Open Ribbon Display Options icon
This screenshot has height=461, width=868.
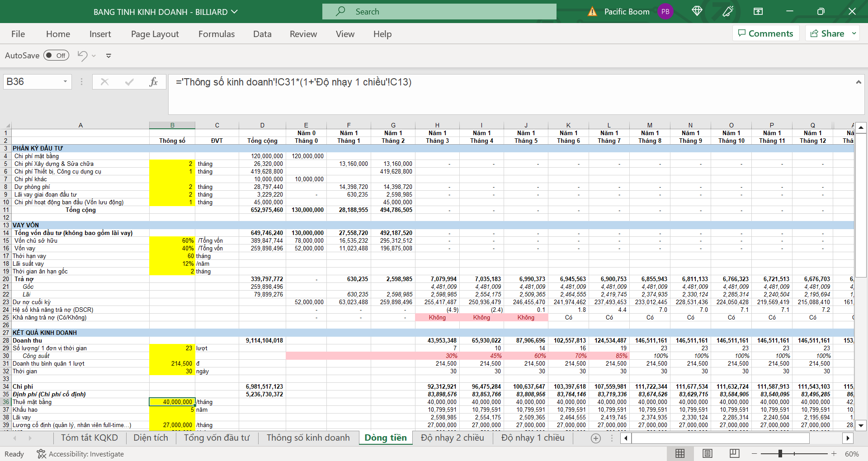click(758, 11)
